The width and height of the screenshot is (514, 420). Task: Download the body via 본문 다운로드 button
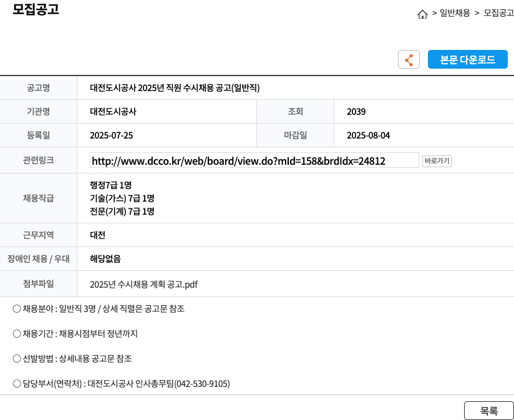click(467, 59)
